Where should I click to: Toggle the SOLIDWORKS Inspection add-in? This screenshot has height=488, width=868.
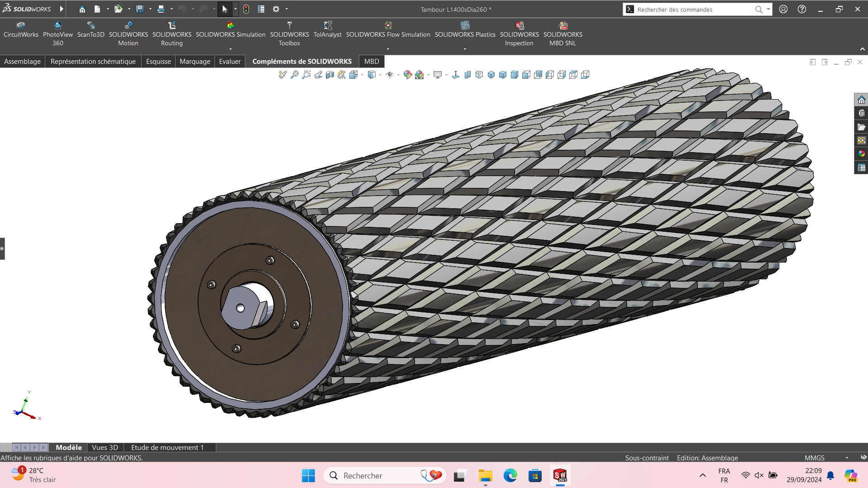click(520, 34)
